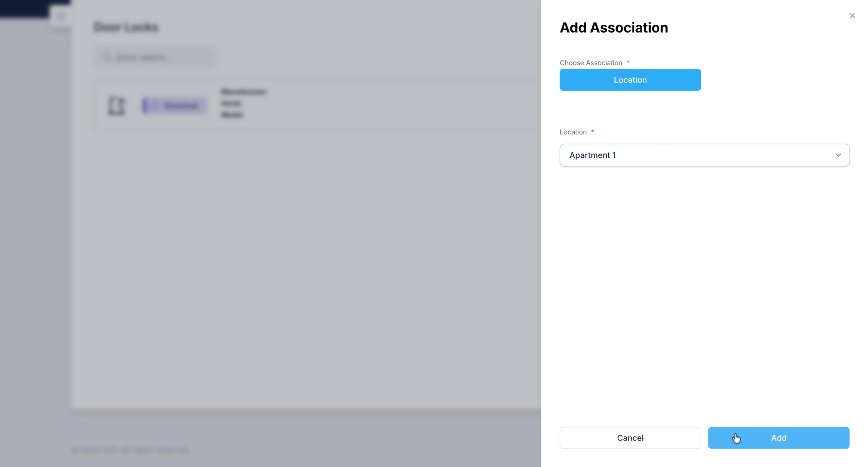868x467 pixels.
Task: Confirm with the Add button
Action: click(x=778, y=438)
